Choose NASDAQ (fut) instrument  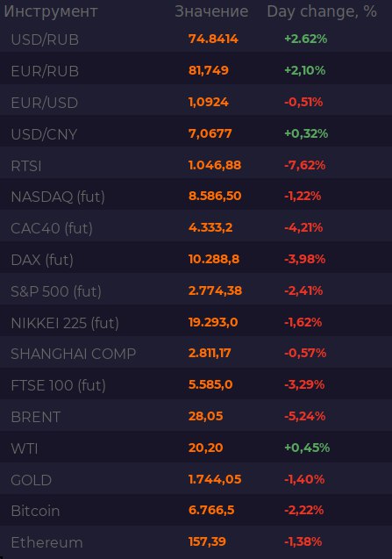[58, 197]
